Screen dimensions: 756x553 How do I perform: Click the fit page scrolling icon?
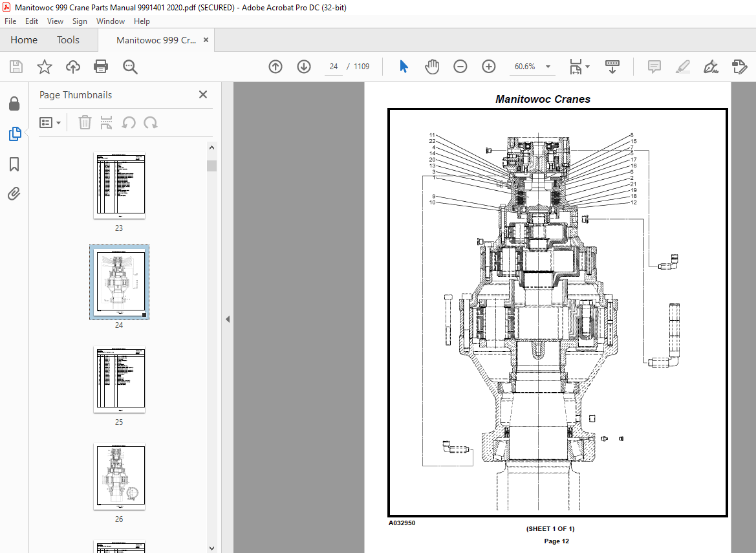(576, 67)
